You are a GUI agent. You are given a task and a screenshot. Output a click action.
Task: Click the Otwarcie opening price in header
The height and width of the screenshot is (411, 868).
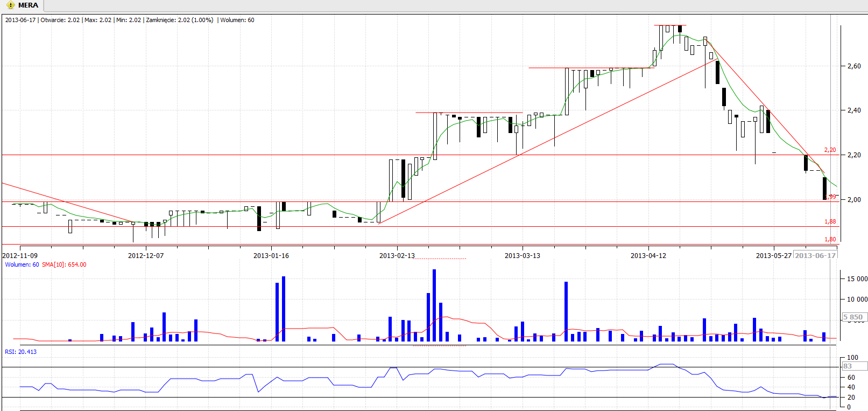click(60, 20)
